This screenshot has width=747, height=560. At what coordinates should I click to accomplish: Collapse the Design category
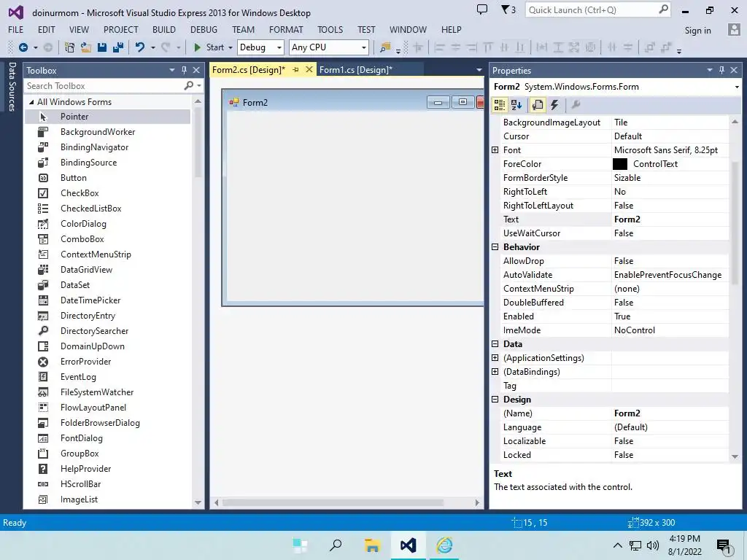tap(495, 400)
